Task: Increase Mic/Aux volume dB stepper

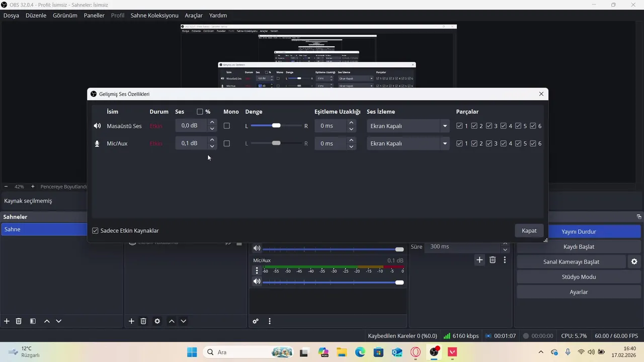Action: point(212,140)
